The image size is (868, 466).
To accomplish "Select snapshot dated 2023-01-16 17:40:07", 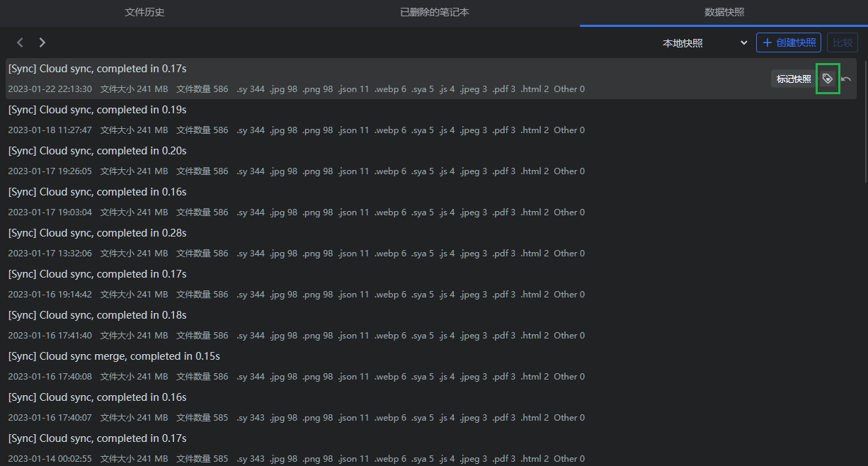I will click(430, 407).
